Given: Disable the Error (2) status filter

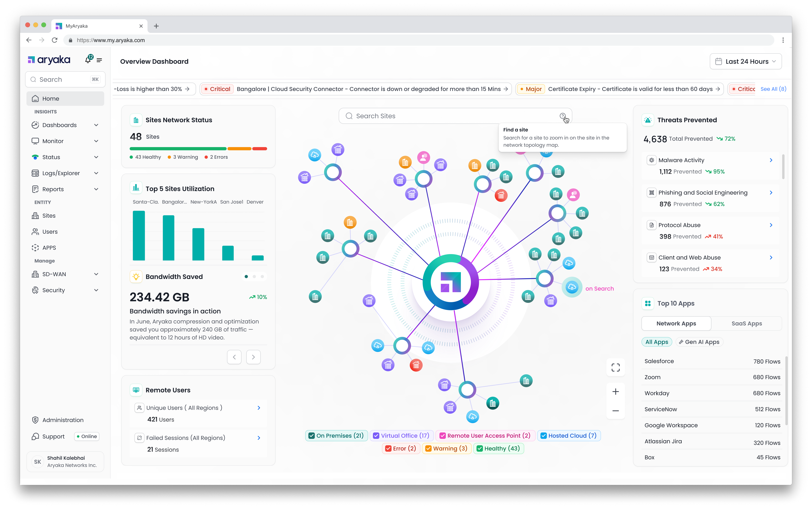Looking at the screenshot, I should pos(388,448).
